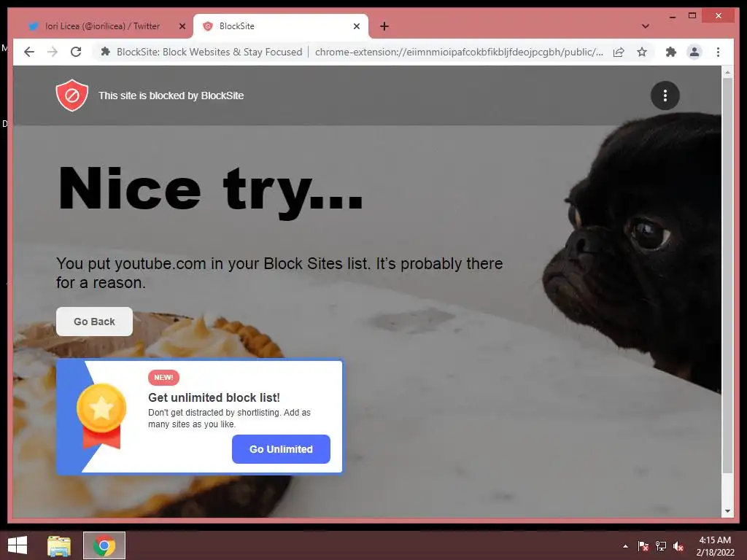The height and width of the screenshot is (560, 747).
Task: Click the page vertical scrollbar thumb
Action: 727,275
